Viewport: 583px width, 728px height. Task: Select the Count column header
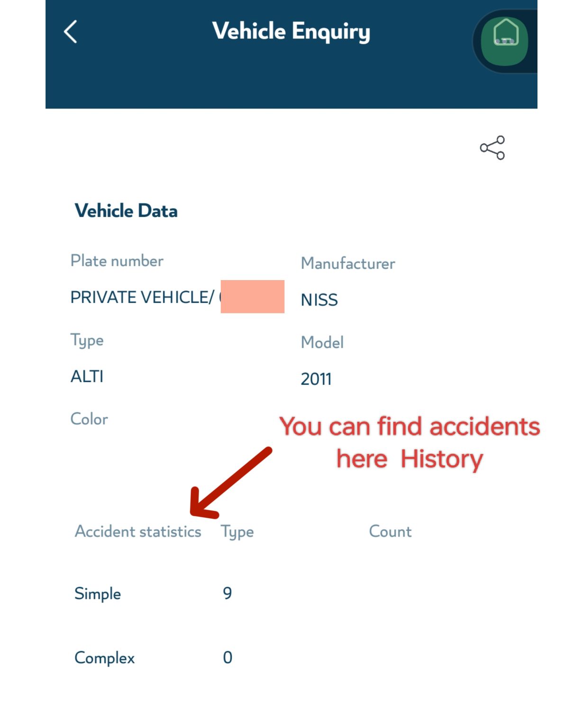pos(390,531)
